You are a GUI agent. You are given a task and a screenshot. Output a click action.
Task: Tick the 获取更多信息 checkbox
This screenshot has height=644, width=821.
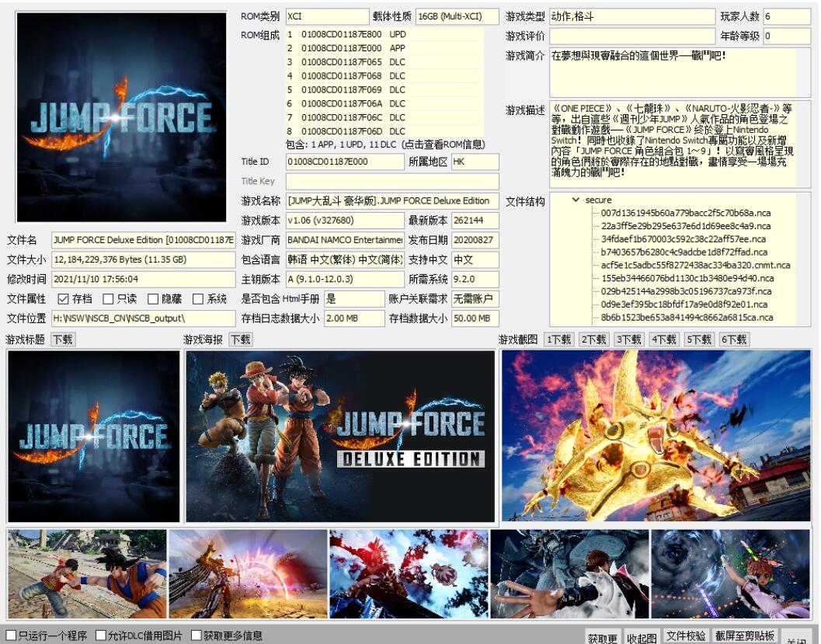[197, 635]
